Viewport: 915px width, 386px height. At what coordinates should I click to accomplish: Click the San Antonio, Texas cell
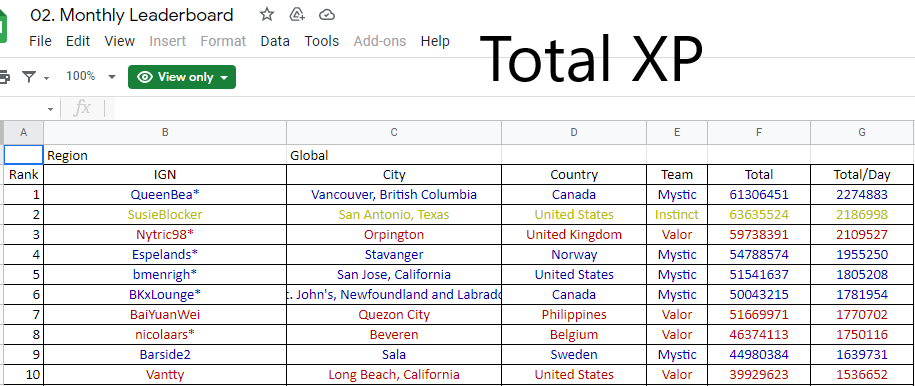[x=394, y=214]
